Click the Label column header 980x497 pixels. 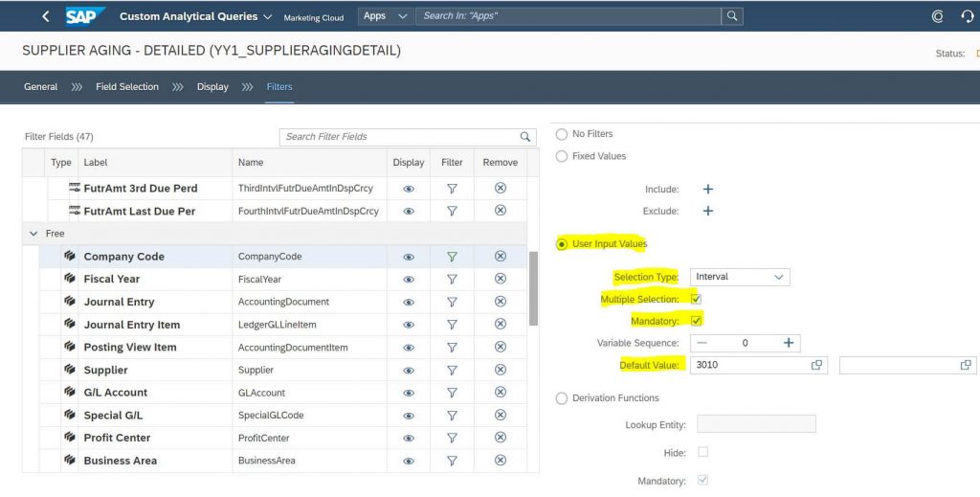[x=96, y=162]
